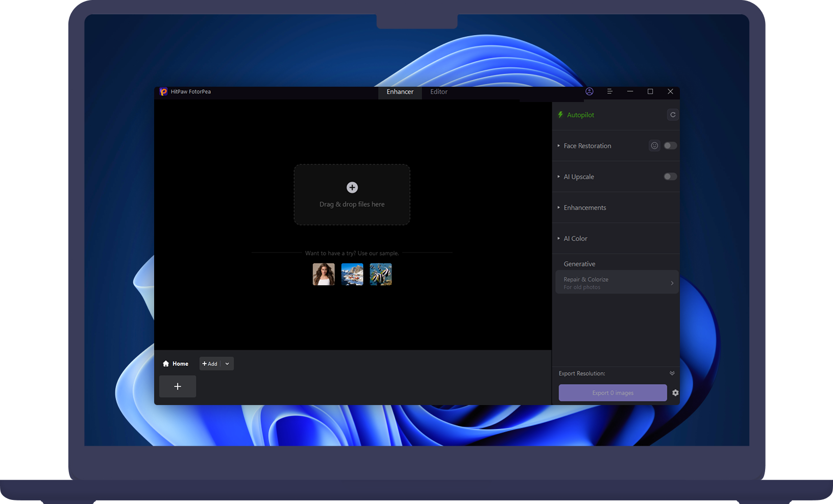Enable the Face Restoration toggle
Image resolution: width=833 pixels, height=504 pixels.
[670, 146]
